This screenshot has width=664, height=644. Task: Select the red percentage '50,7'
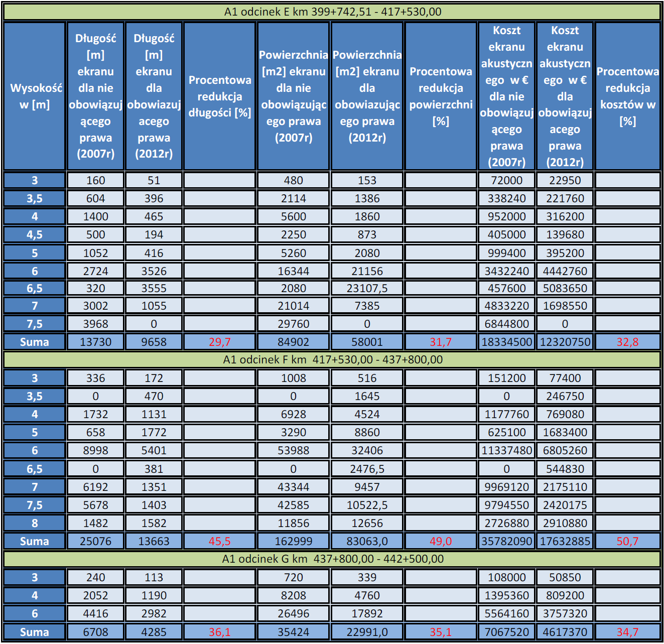point(627,541)
